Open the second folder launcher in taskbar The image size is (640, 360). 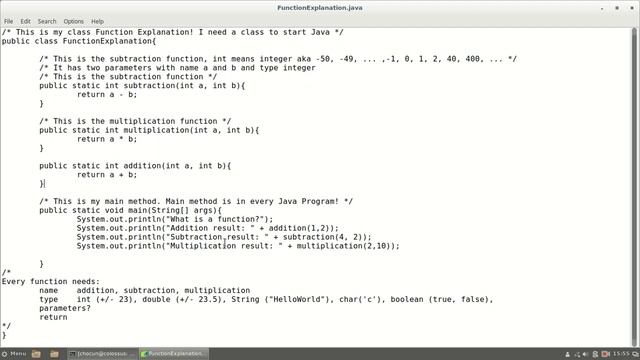click(54, 354)
